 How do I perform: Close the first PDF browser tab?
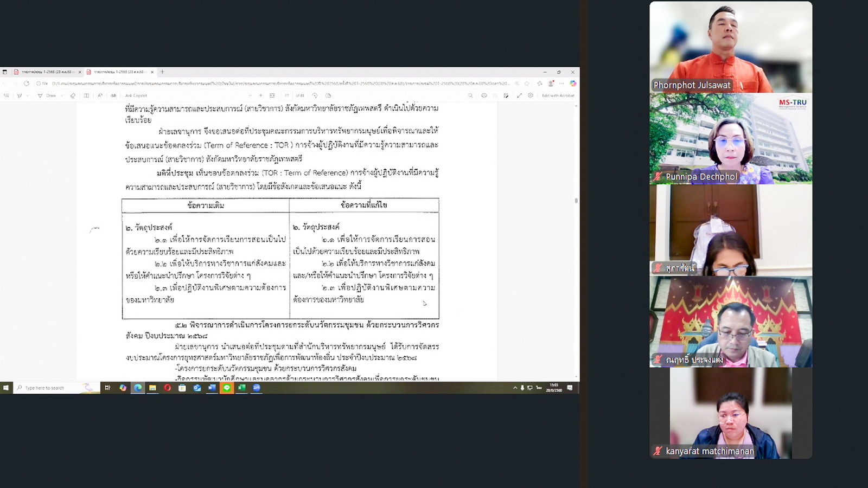tap(80, 72)
